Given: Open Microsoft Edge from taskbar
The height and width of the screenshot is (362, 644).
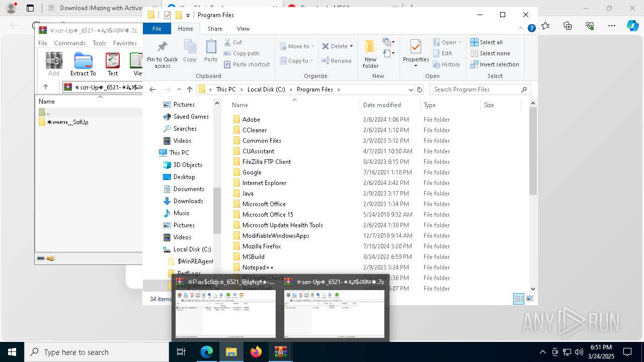Looking at the screenshot, I should pos(207,352).
